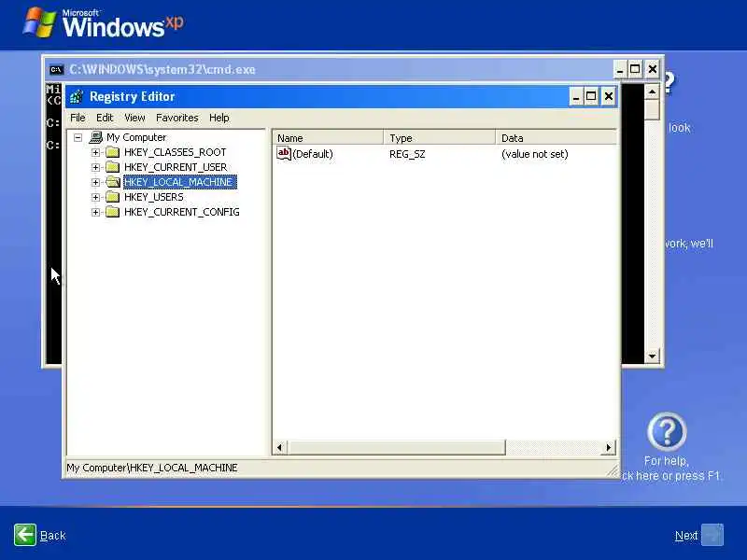Click the REG_SZ type cell

coord(407,154)
